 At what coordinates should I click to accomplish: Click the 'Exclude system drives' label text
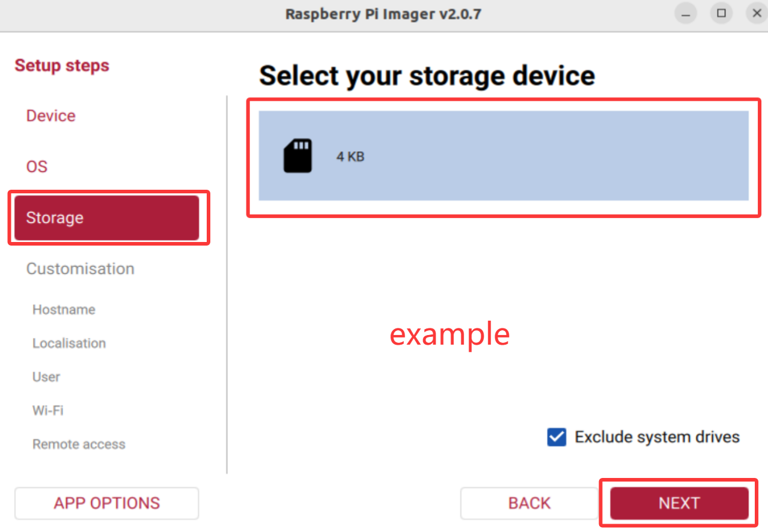pos(657,437)
